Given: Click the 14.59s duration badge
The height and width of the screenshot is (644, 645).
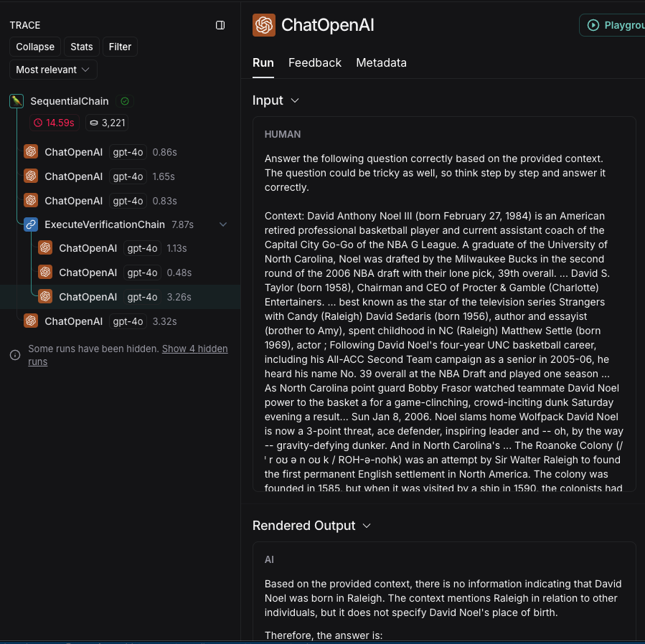Looking at the screenshot, I should click(x=54, y=123).
